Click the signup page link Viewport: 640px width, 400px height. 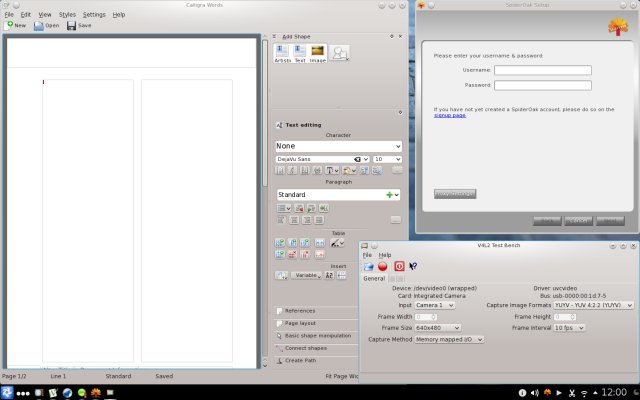click(449, 115)
